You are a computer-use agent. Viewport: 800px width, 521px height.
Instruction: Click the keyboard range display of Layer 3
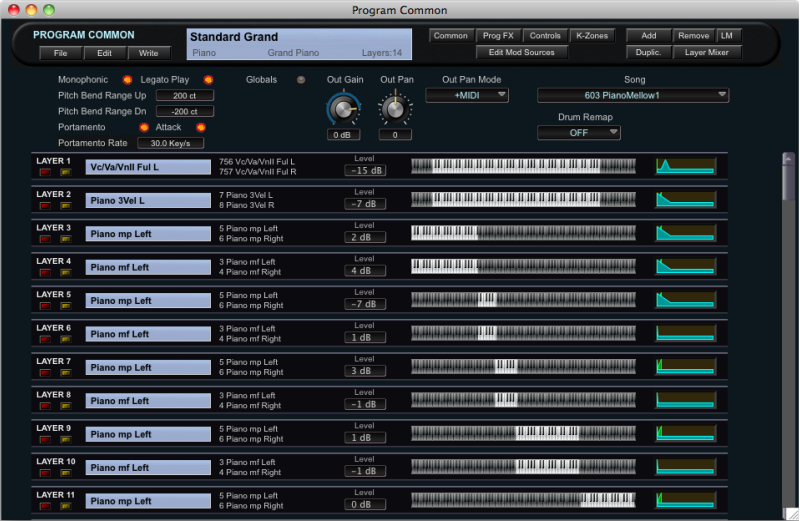(x=523, y=233)
